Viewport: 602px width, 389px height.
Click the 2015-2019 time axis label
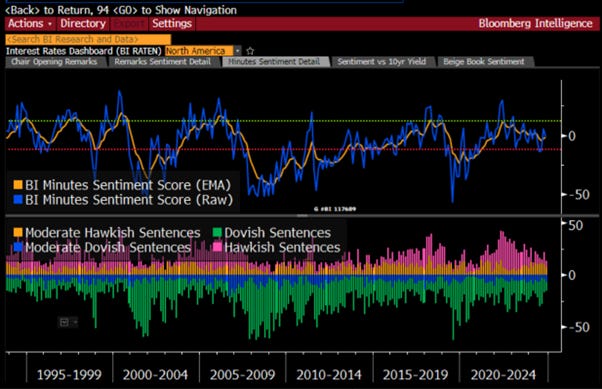(415, 375)
